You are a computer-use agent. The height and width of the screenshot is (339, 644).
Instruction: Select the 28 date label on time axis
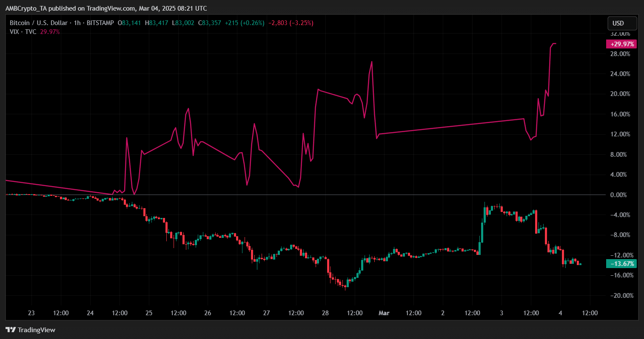325,313
